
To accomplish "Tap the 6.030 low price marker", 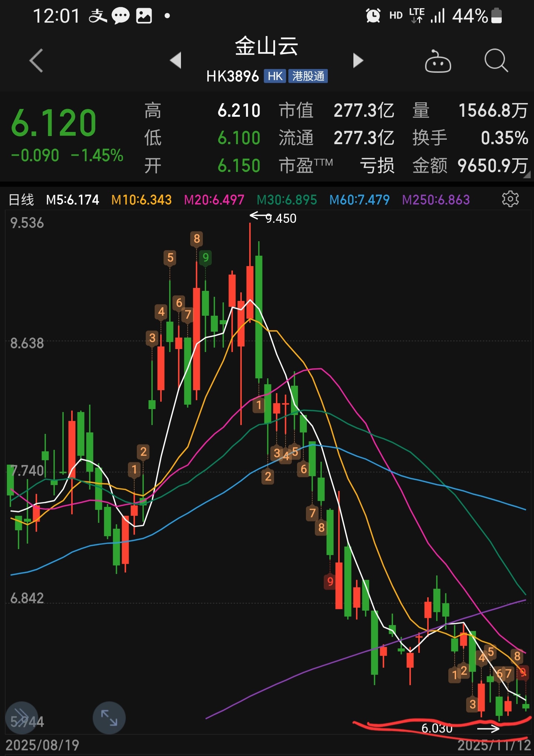I will [437, 728].
